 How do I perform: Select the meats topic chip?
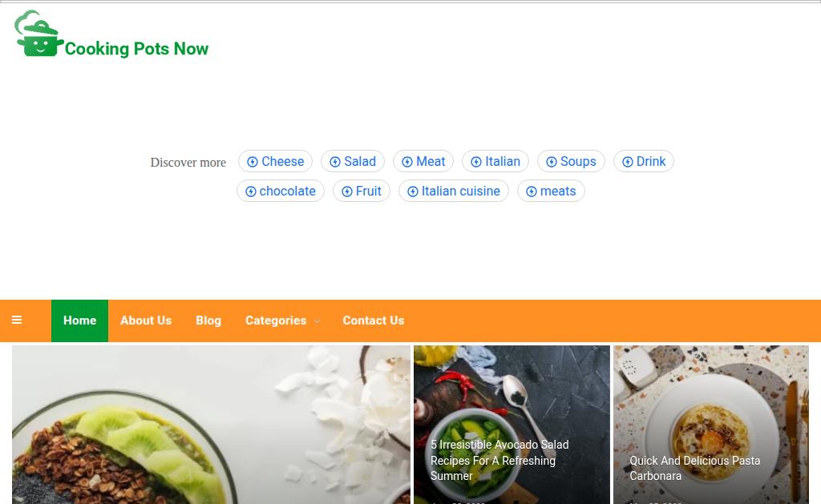pyautogui.click(x=551, y=191)
